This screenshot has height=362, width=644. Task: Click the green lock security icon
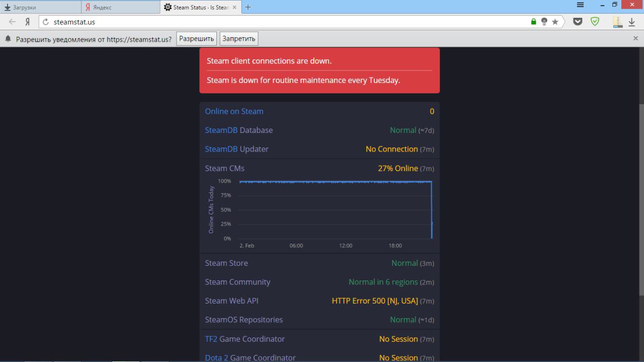[534, 22]
